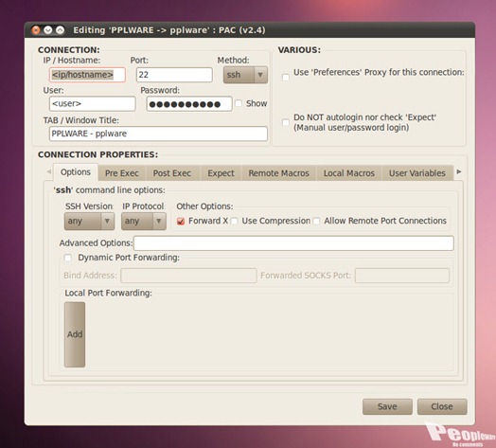
Task: Enable the Use Compression checkbox
Action: click(234, 221)
